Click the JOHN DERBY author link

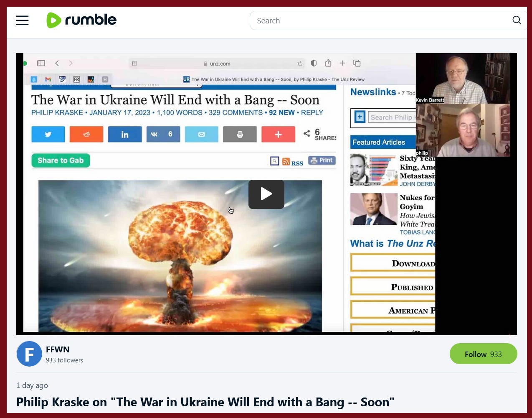(x=418, y=184)
